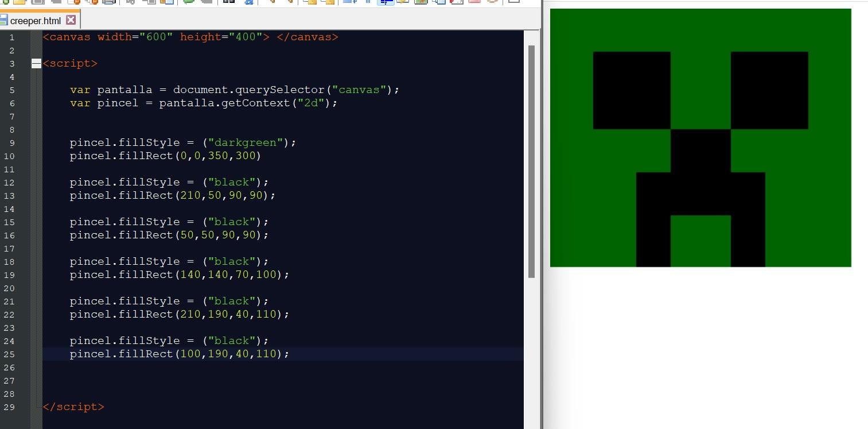Click the black fillStyle on line 21
Image resolution: width=868 pixels, height=429 pixels.
(x=169, y=301)
